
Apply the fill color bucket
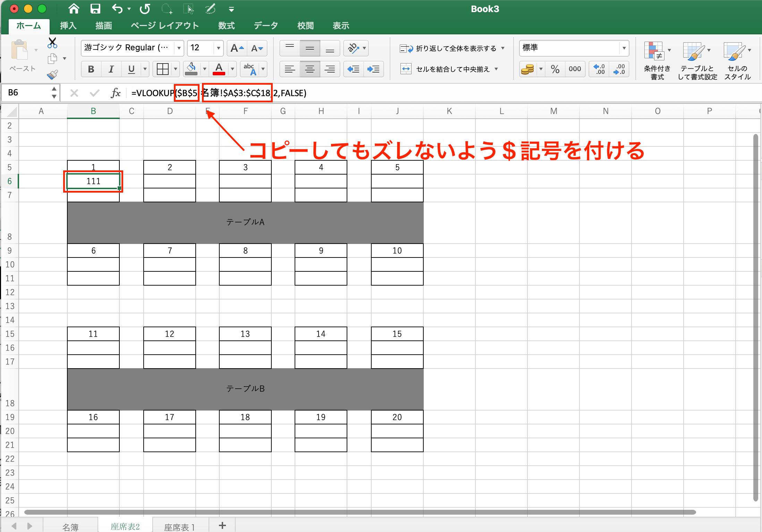[191, 69]
